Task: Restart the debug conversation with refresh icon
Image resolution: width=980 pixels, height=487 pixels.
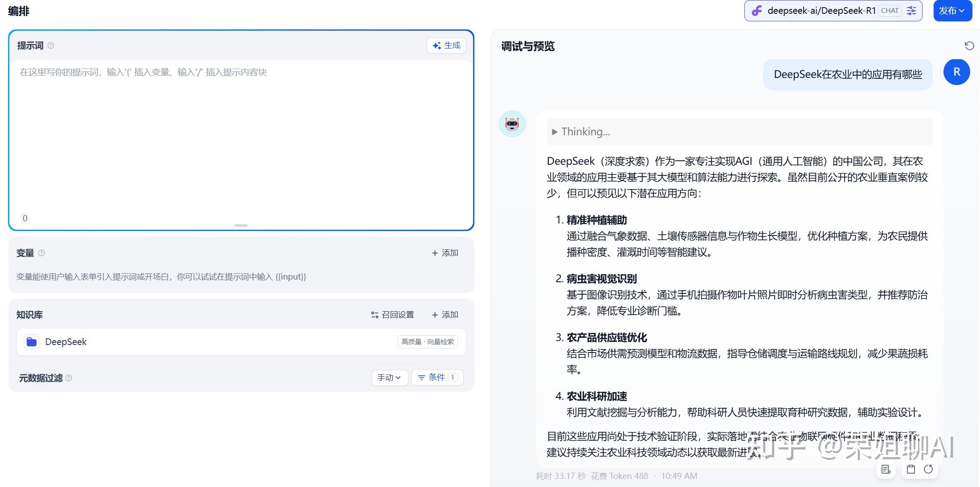Action: tap(969, 46)
